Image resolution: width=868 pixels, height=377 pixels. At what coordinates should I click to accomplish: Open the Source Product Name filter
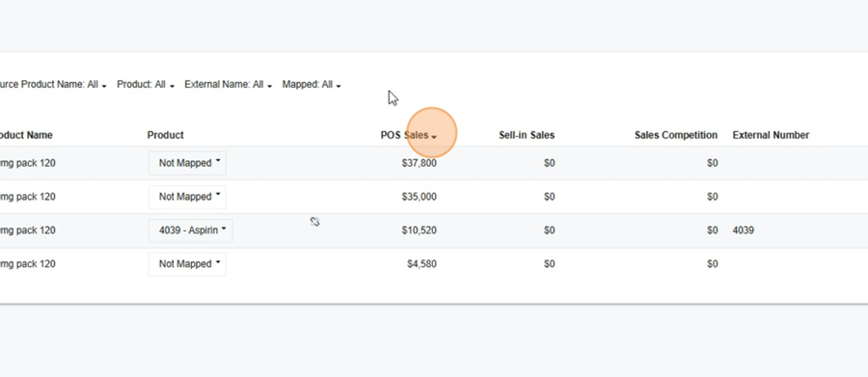coord(53,85)
